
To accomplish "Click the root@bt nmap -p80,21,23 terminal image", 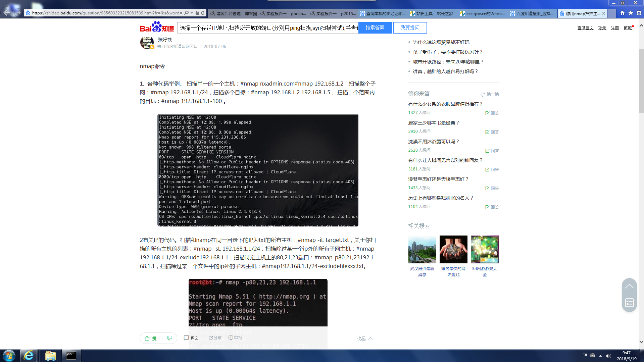I will pyautogui.click(x=258, y=303).
